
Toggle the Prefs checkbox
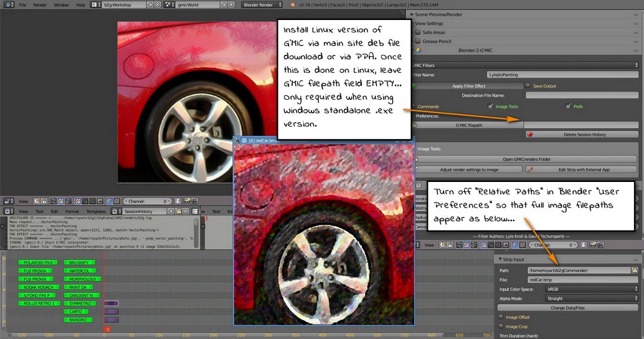click(568, 106)
